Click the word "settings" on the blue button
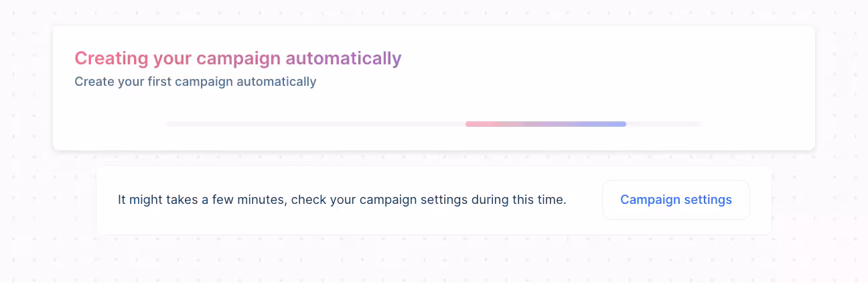This screenshot has width=868, height=283. [x=709, y=200]
